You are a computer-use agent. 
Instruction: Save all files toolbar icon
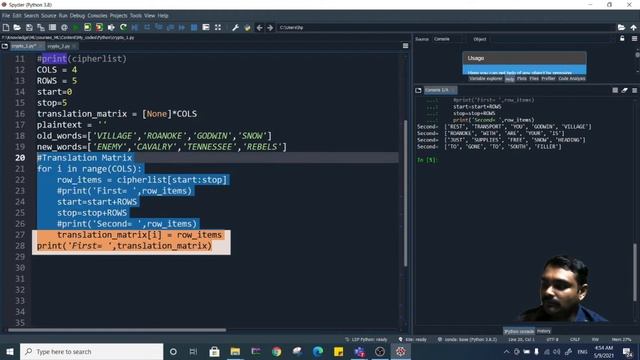click(x=41, y=27)
